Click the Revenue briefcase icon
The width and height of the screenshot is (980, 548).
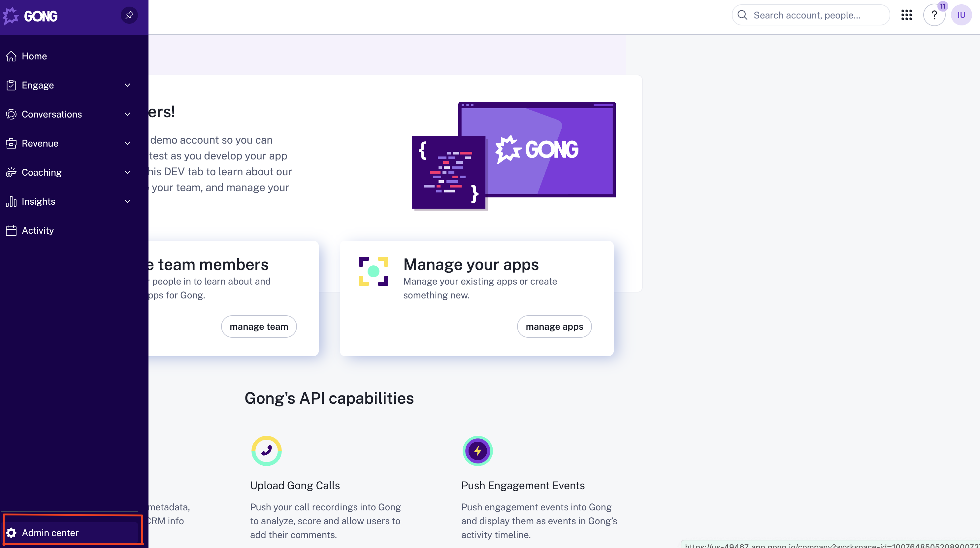coord(12,144)
